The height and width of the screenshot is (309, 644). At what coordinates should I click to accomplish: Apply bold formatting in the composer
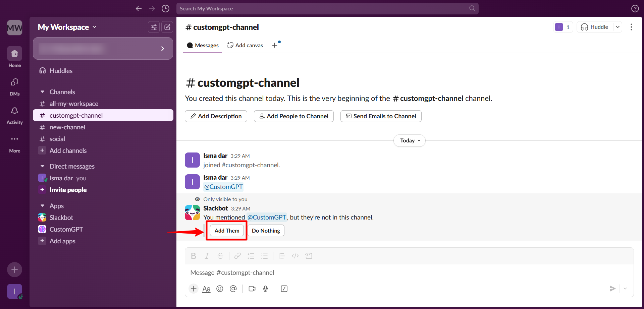click(x=193, y=256)
